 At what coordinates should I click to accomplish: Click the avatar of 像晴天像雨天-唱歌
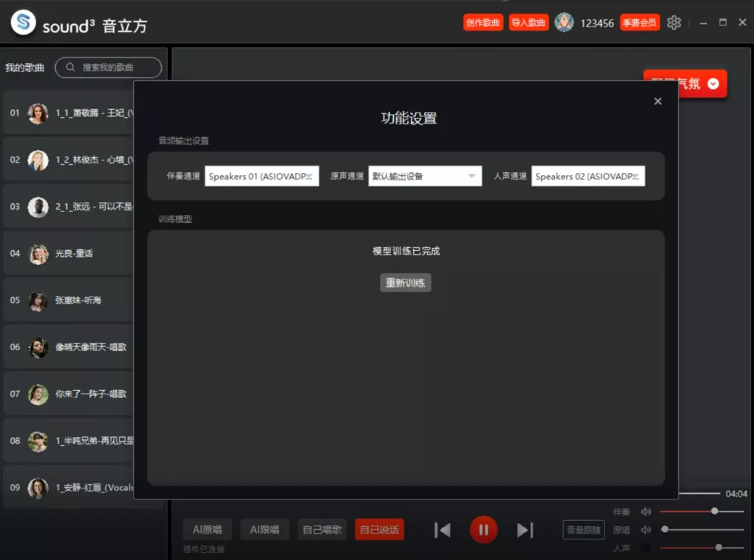[38, 347]
